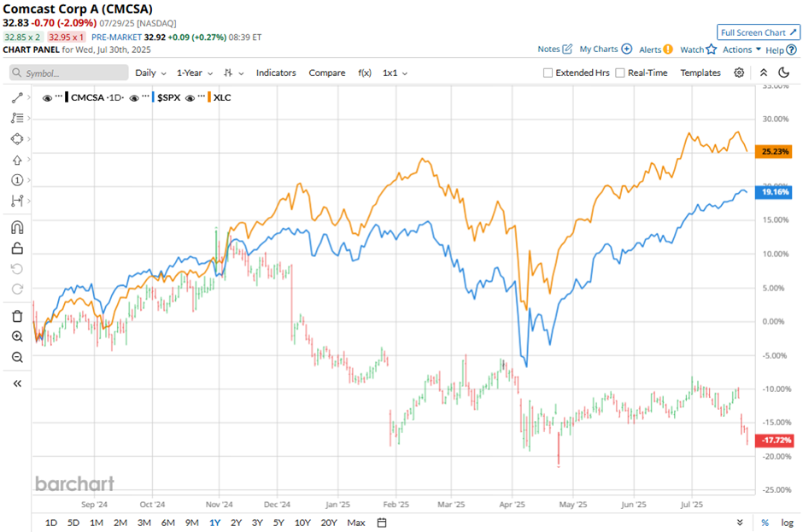The width and height of the screenshot is (803, 532).
Task: Select the 1D time range
Action: point(50,523)
